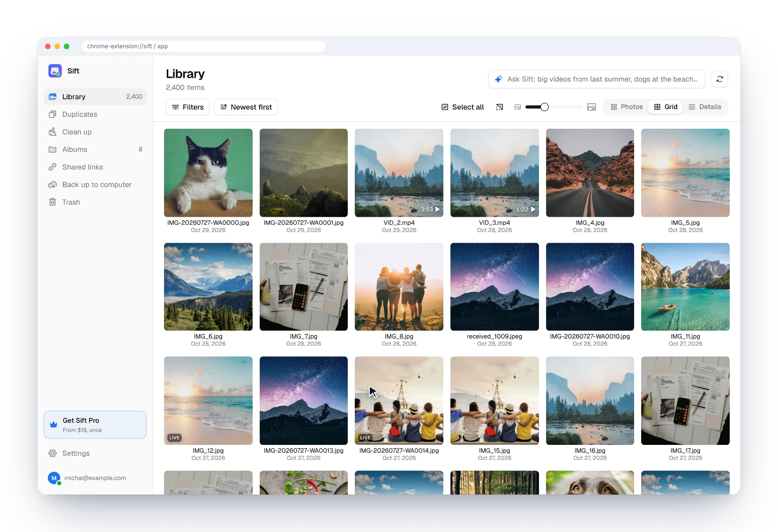Screen dimensions: 778x532
Task: Open Back up to computer
Action: click(95, 185)
